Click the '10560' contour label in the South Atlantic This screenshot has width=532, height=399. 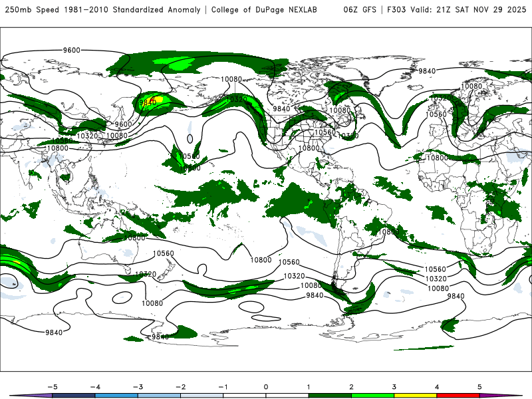tap(436, 269)
